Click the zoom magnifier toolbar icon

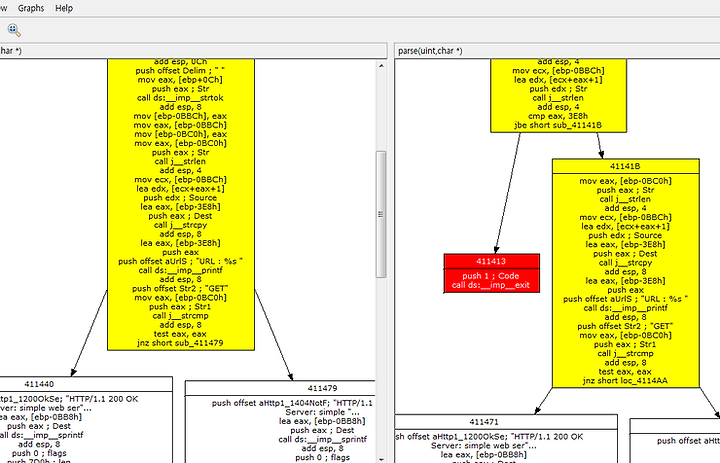14,30
